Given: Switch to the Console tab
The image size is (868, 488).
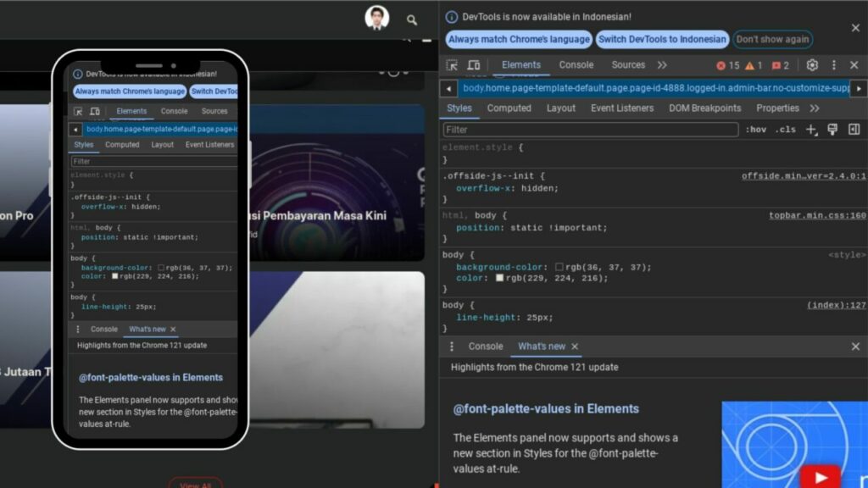Looking at the screenshot, I should tap(576, 64).
